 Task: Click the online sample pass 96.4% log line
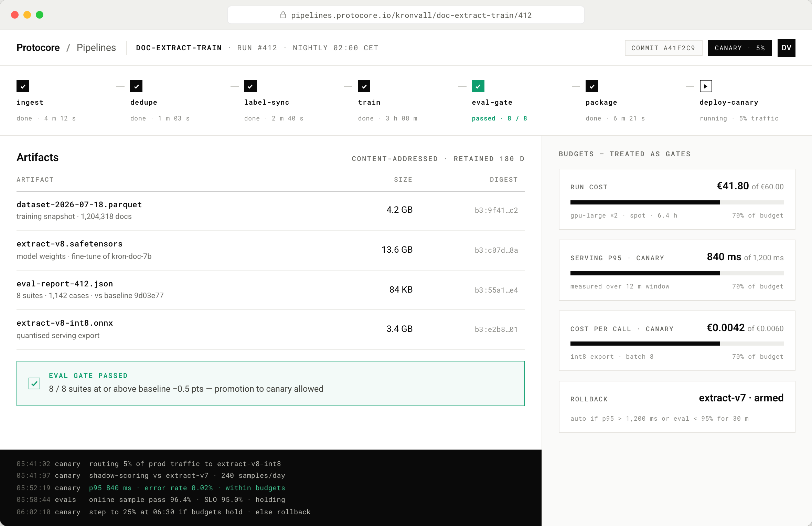pos(151,499)
